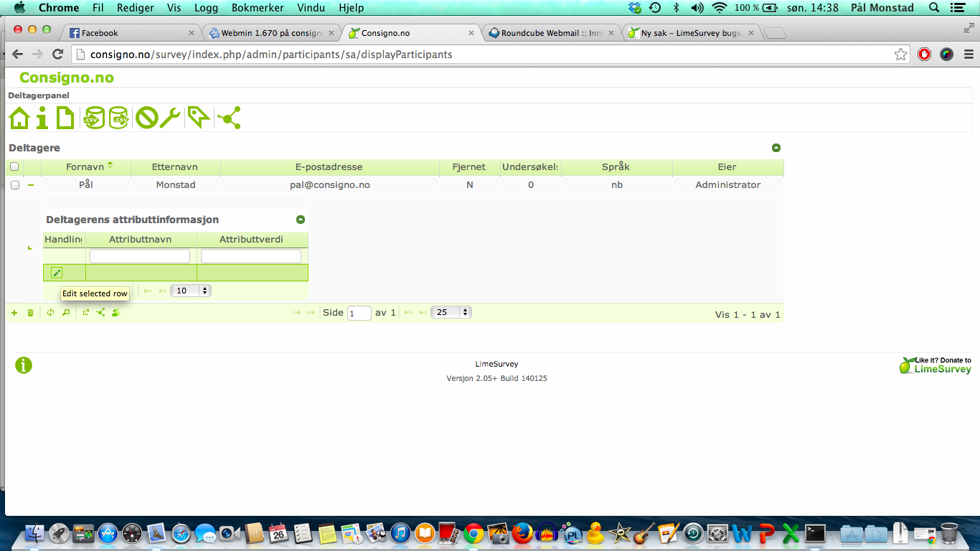The image size is (980, 551).
Task: Toggle the select-all checkbox in grid header
Action: pyautogui.click(x=14, y=166)
